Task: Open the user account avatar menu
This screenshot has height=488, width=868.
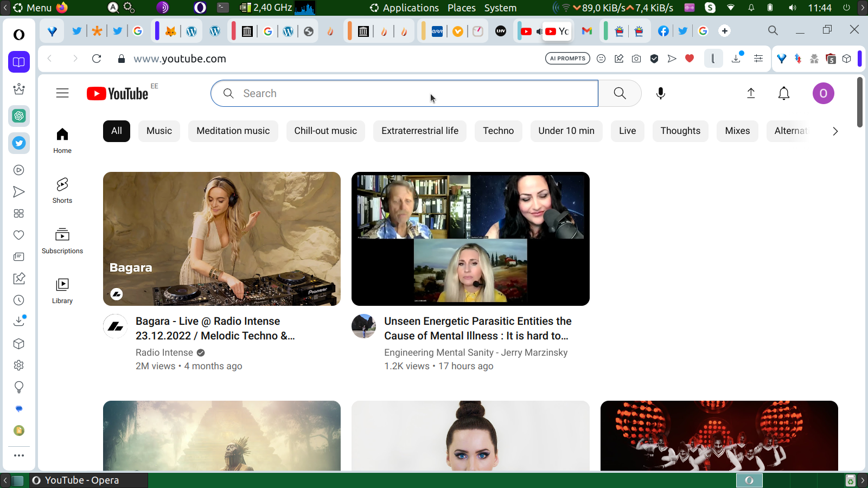Action: 822,93
